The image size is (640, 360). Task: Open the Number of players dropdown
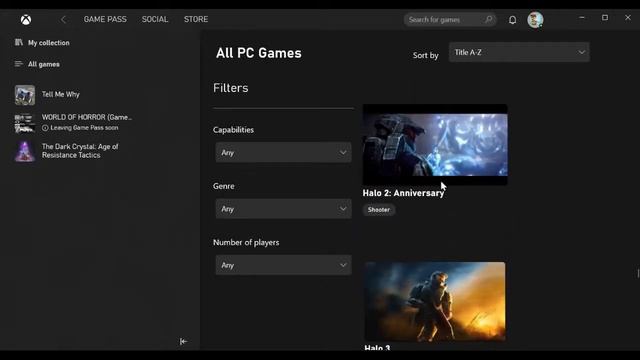(283, 265)
